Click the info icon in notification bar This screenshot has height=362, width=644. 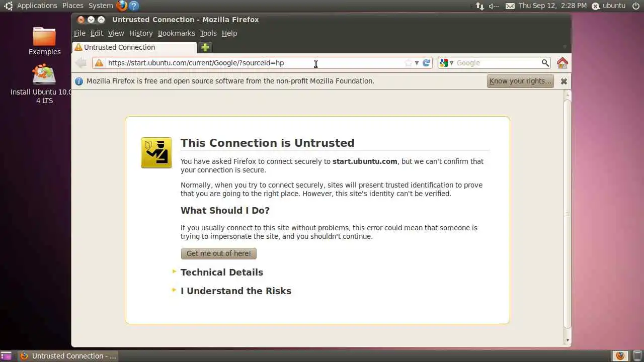(x=79, y=81)
